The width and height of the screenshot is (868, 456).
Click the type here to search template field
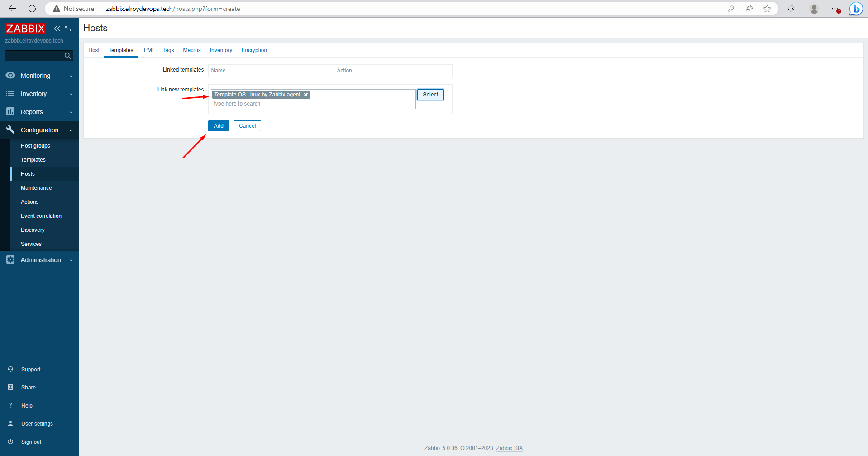pyautogui.click(x=313, y=104)
